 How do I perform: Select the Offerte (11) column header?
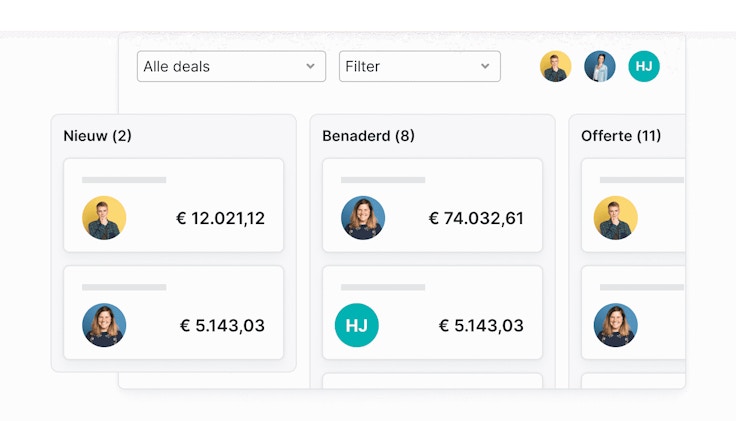(621, 136)
